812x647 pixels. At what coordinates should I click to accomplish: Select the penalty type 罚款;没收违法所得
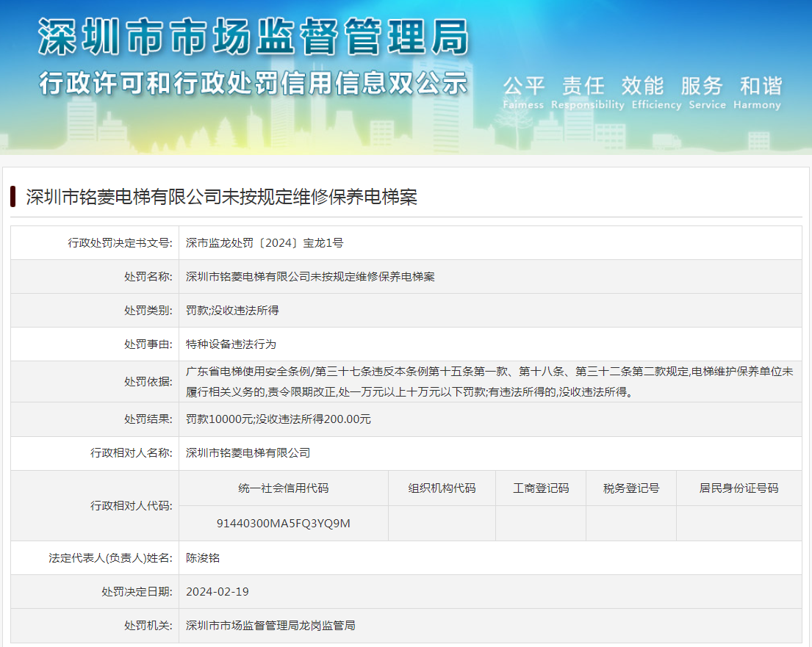pos(232,311)
